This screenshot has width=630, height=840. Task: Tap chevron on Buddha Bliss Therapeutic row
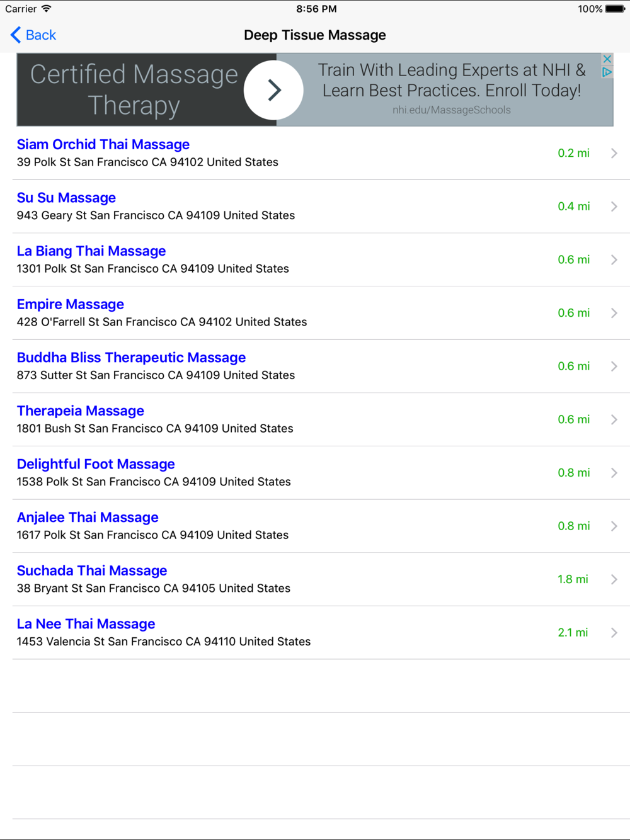(614, 366)
